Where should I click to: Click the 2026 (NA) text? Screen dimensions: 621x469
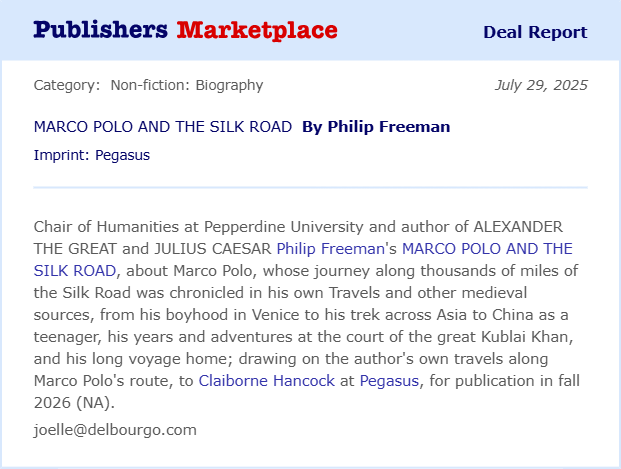pyautogui.click(x=72, y=403)
